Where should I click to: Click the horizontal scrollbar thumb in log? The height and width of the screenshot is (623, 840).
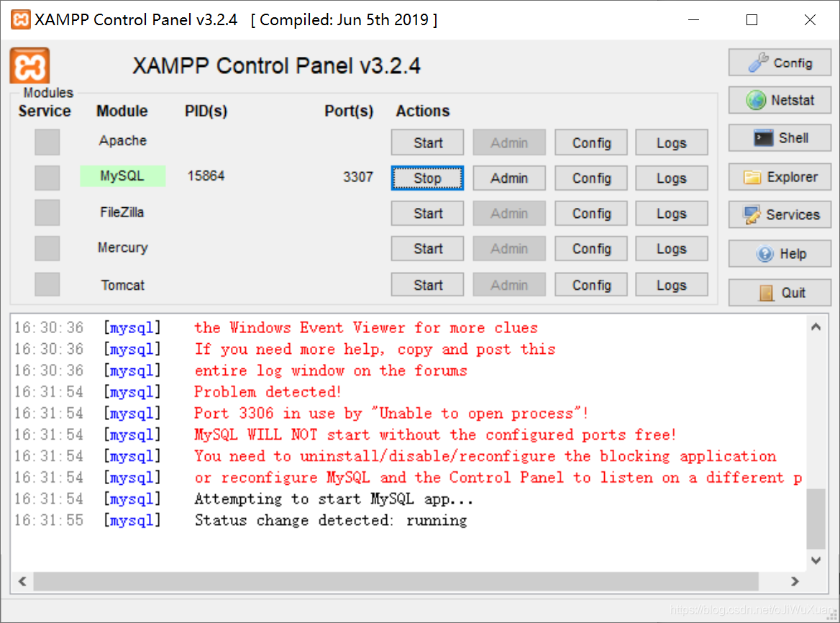point(396,581)
